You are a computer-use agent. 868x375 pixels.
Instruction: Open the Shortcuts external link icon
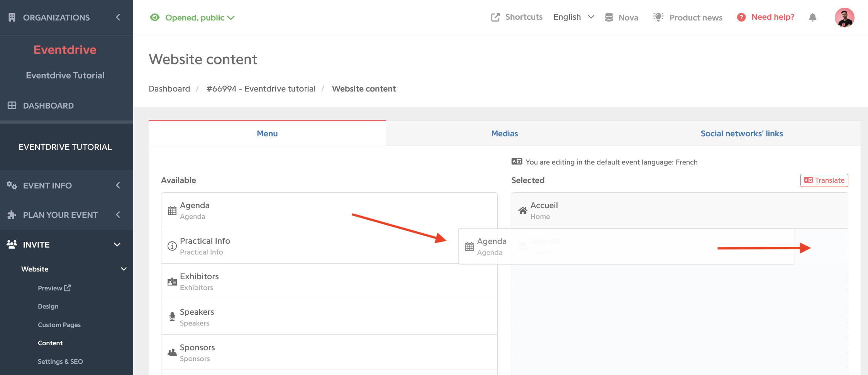click(x=495, y=17)
